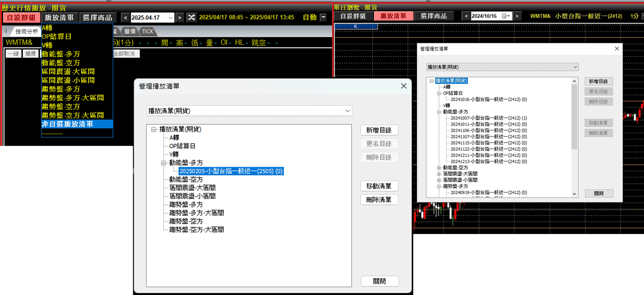Click 移動清單 in the center dialog
The image size is (644, 295).
pyautogui.click(x=379, y=186)
